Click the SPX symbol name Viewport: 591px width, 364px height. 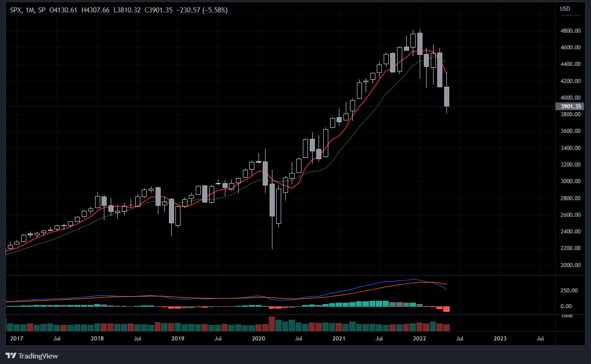tap(15, 10)
